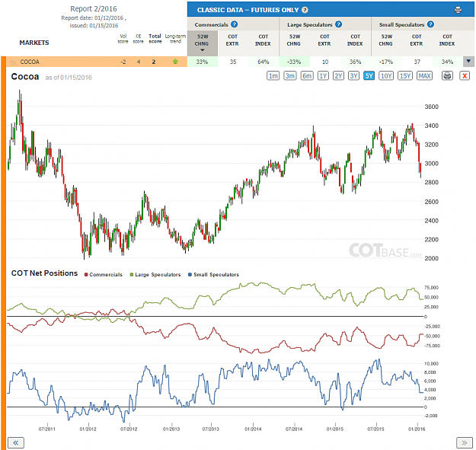Click the Small Speculators help icon

(430, 24)
